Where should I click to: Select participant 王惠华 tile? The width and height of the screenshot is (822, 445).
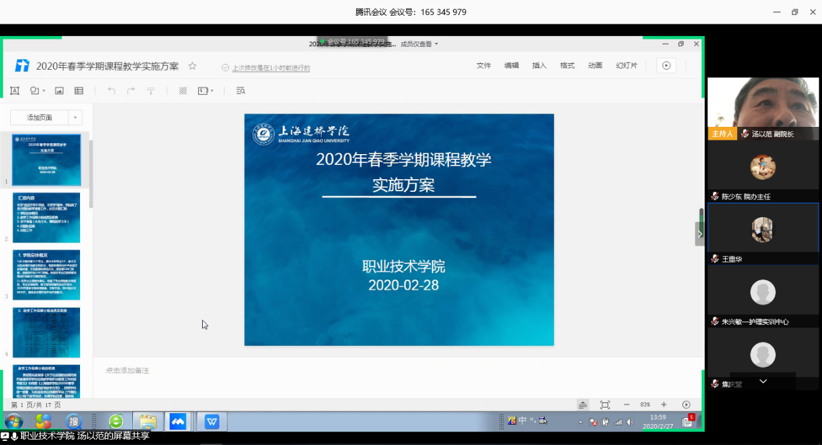tap(763, 233)
